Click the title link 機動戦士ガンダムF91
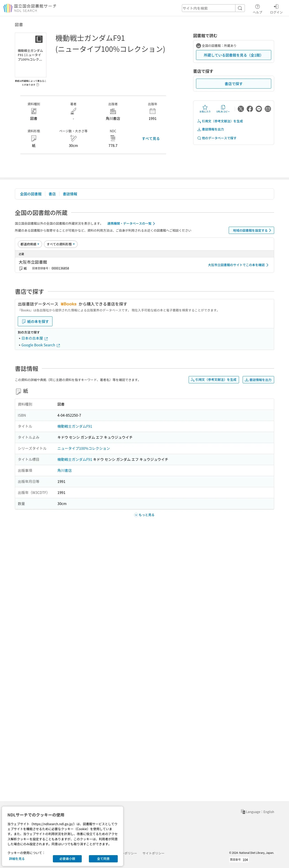289x868 pixels. 75,426
